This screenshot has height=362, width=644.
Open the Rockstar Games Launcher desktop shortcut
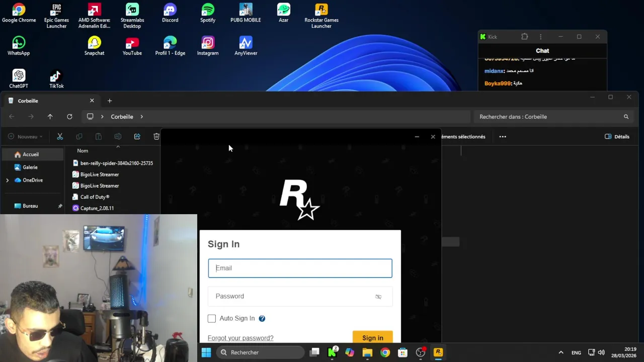[x=321, y=16]
